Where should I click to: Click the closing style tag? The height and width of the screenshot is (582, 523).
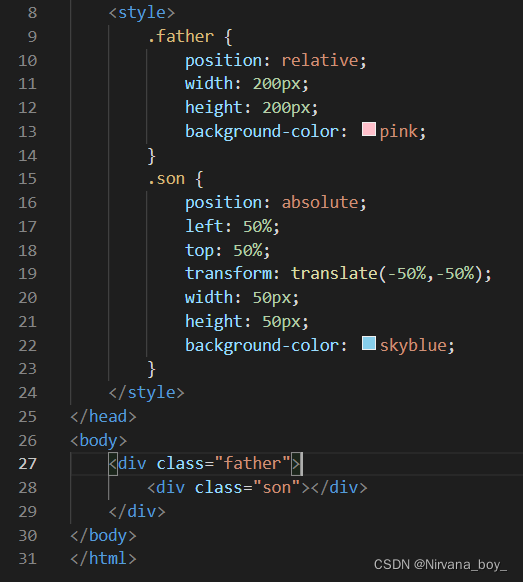pyautogui.click(x=147, y=393)
